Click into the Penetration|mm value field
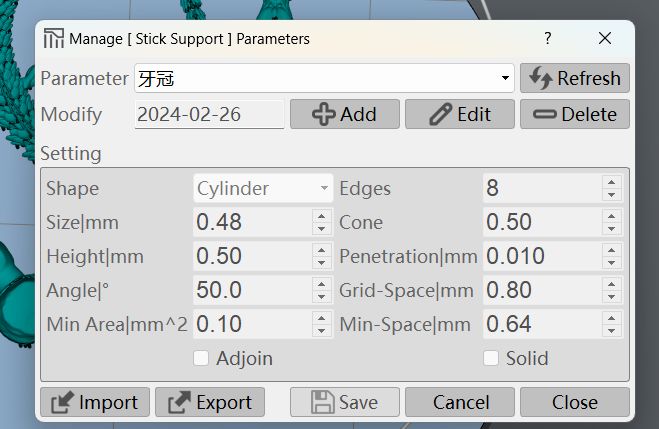Image resolution: width=659 pixels, height=429 pixels. pyautogui.click(x=542, y=256)
